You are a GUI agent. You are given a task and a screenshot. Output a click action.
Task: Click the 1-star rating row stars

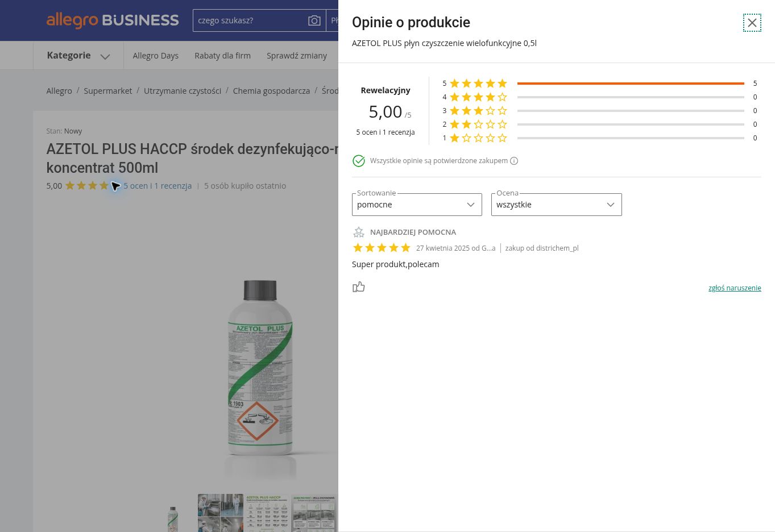[478, 138]
